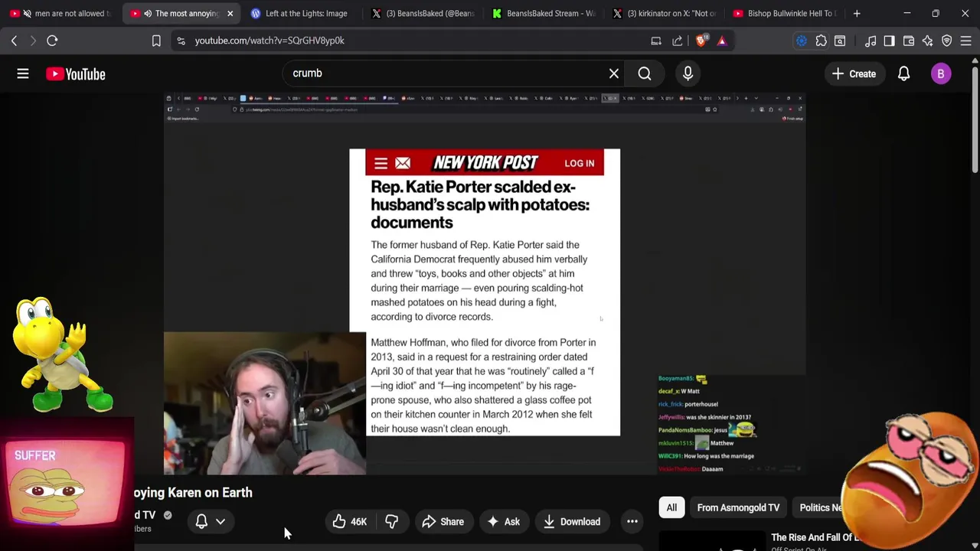Switch to '(3) BeansIsBaked' X tab

click(422, 13)
